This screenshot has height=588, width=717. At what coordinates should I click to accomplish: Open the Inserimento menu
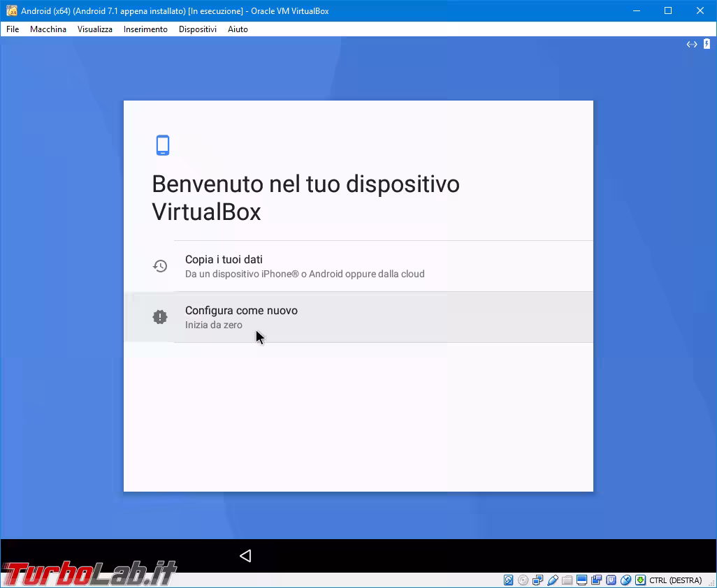(x=145, y=29)
